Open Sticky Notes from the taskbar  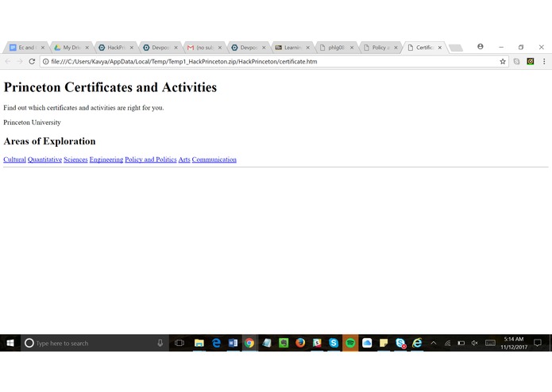[384, 343]
